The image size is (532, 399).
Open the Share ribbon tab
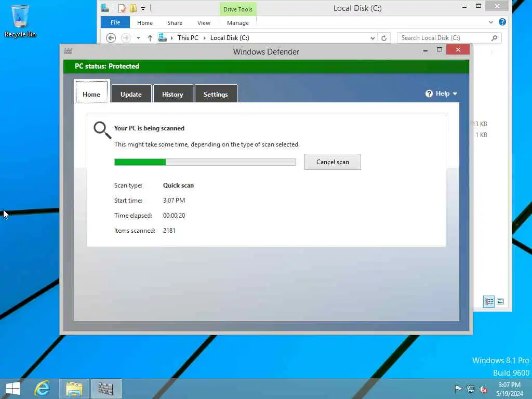[x=175, y=23]
